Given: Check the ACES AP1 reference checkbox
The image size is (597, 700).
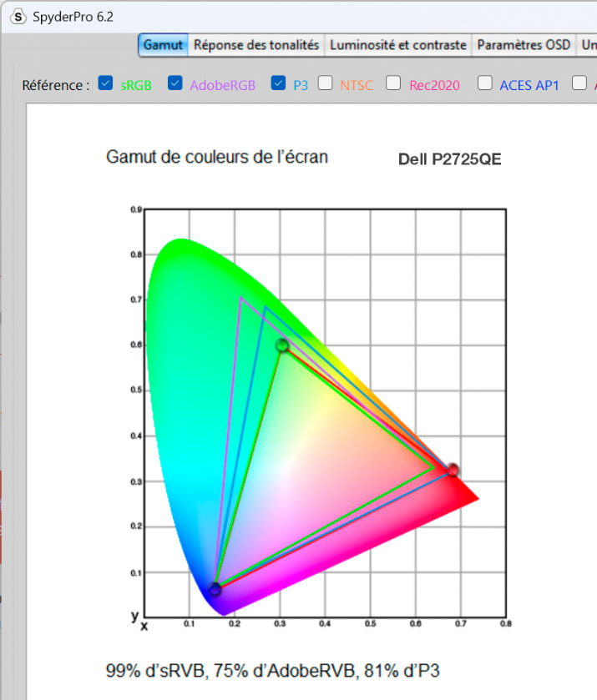Looking at the screenshot, I should click(484, 83).
